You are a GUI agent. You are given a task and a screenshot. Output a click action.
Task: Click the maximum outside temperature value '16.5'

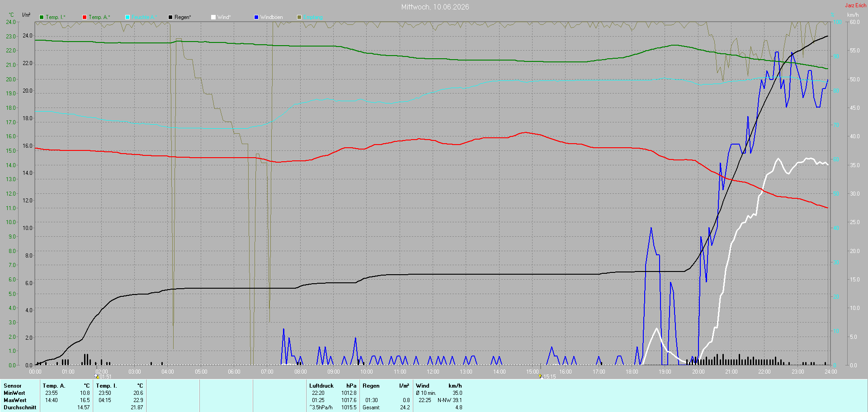tap(85, 400)
